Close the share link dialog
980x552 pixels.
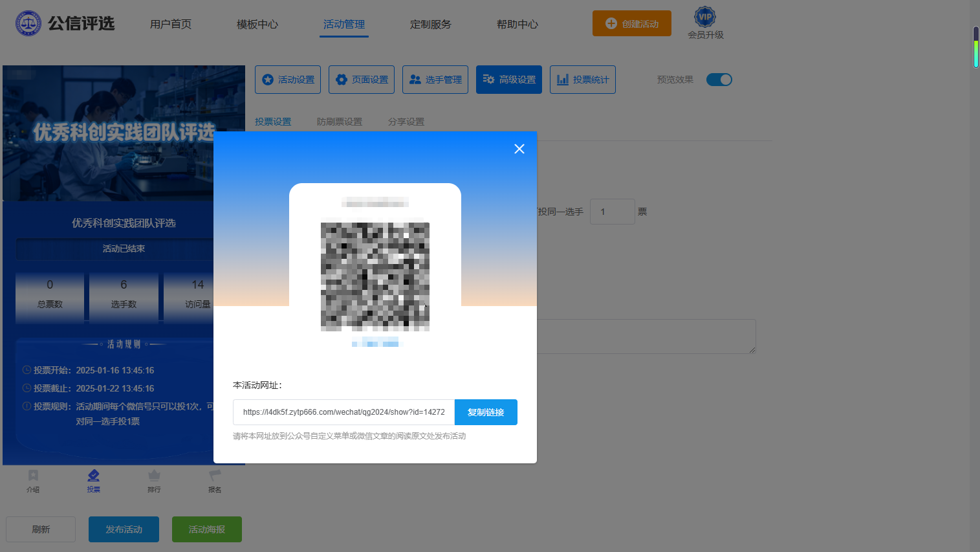coord(519,149)
